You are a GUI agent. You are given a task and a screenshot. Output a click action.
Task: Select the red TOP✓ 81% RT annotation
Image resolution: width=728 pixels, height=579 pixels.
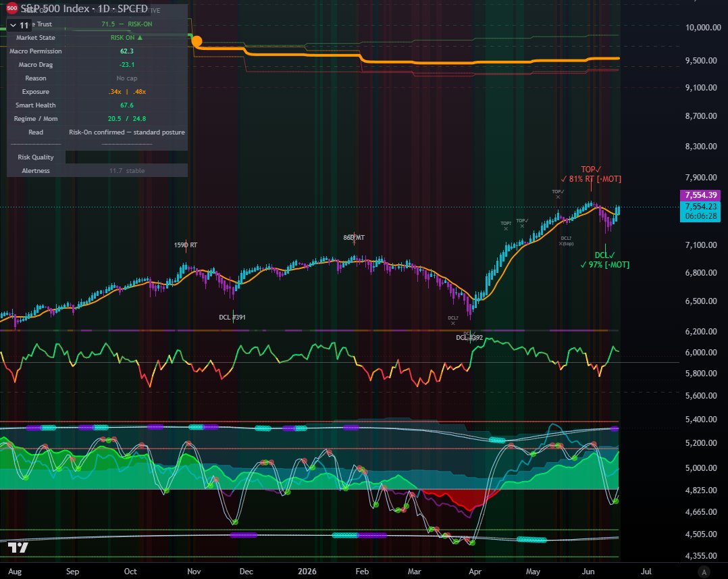click(x=590, y=174)
